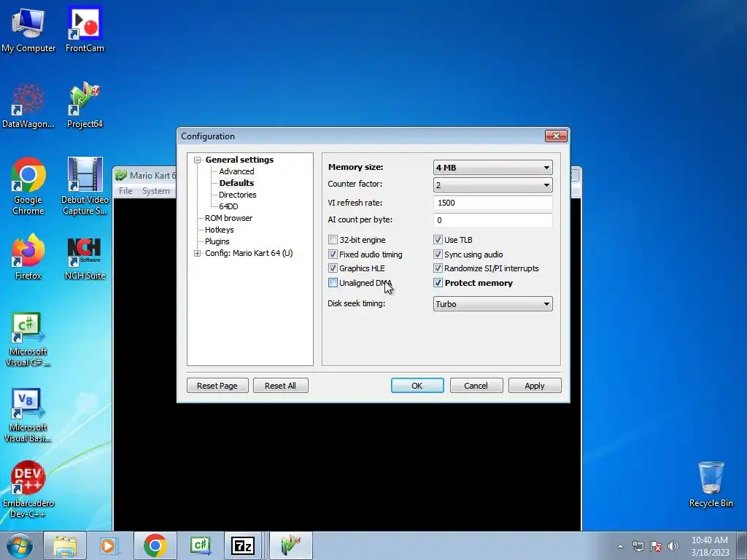747x560 pixels.
Task: Confirm configuration with OK button
Action: (417, 385)
